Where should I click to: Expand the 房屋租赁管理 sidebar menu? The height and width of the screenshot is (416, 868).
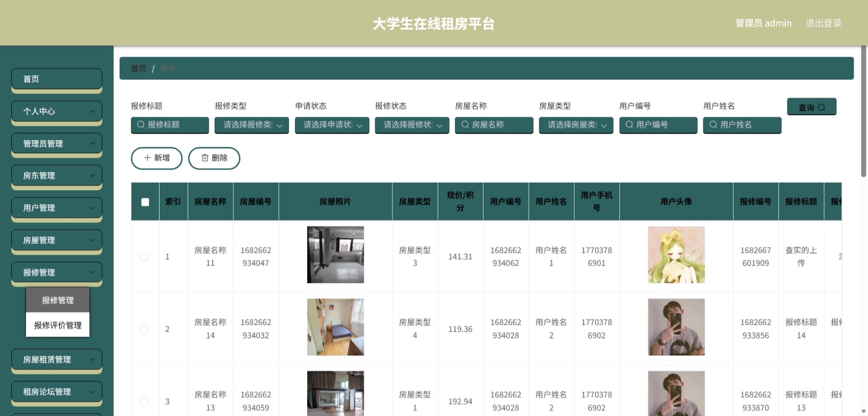pos(57,359)
